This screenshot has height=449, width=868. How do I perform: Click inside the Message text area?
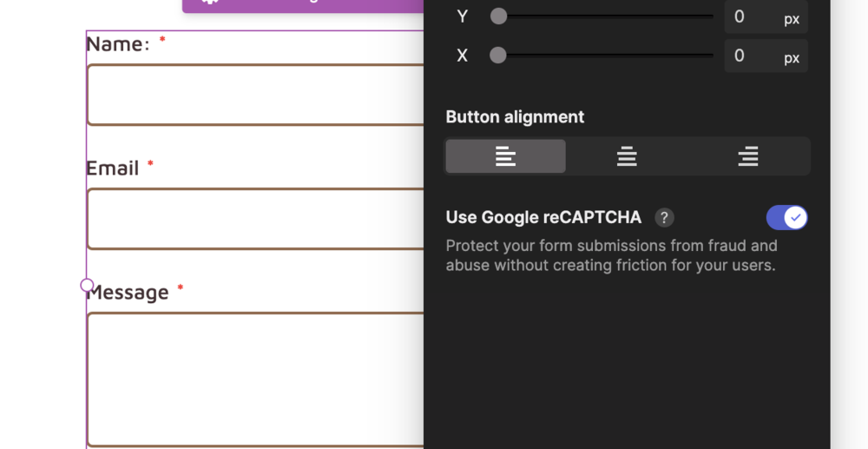click(x=255, y=380)
